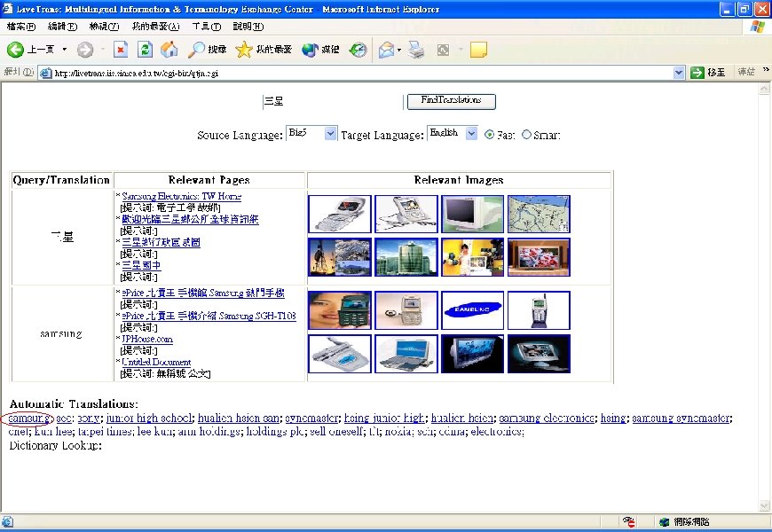
Task: Open the Back button history dropdown arrow
Action: (65, 50)
